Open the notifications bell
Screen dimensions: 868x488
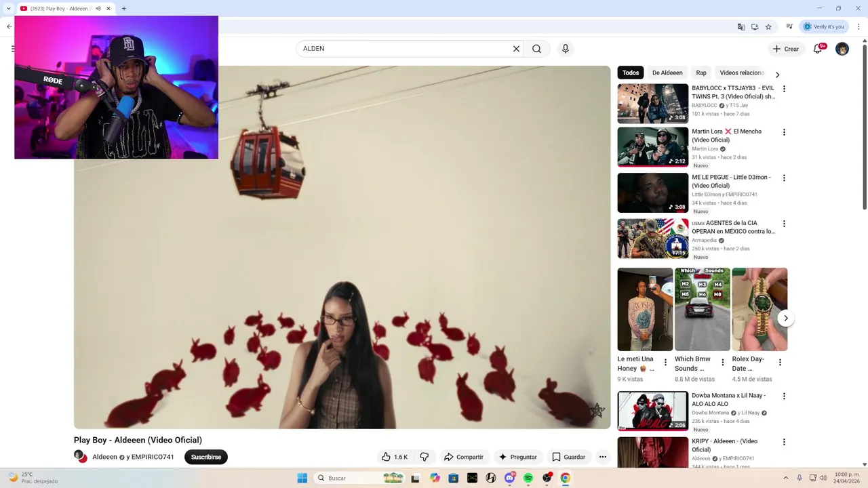818,49
